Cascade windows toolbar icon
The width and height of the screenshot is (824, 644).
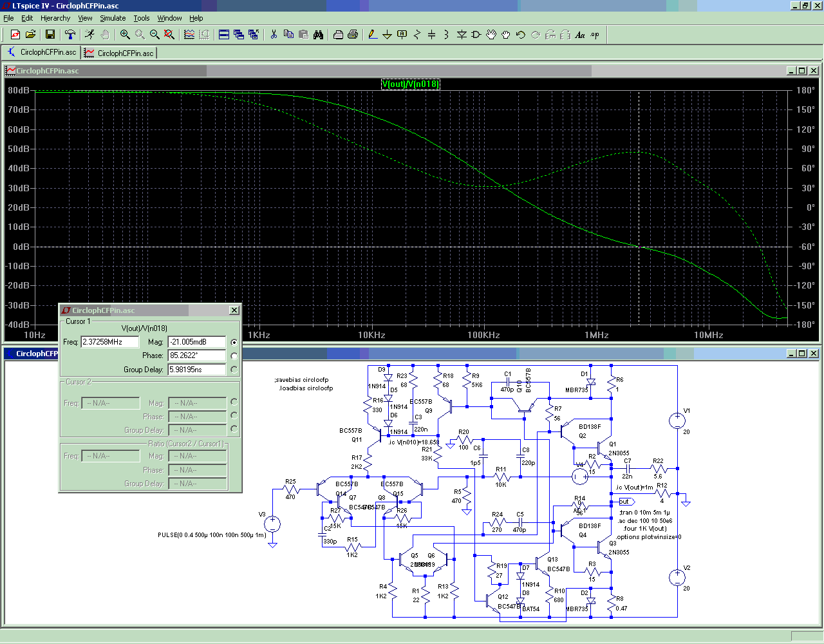point(239,35)
